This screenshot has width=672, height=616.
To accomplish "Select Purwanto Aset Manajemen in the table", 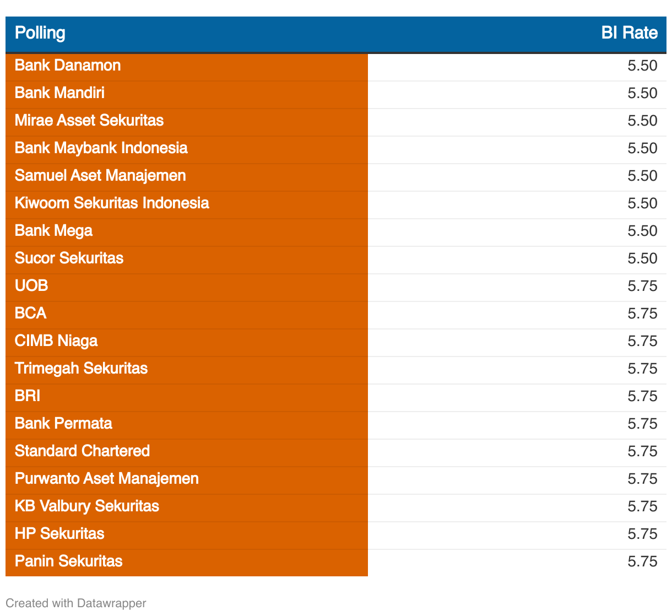I will click(107, 479).
